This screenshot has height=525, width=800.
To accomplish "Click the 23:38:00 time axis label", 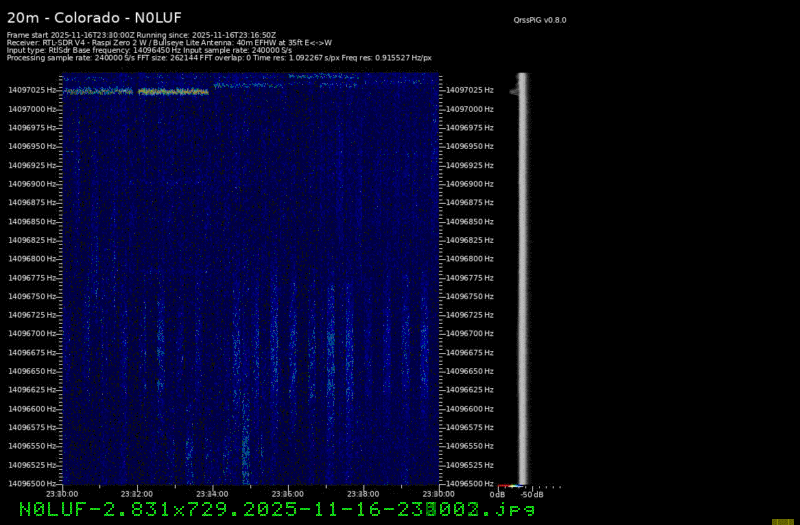I will pos(363,494).
